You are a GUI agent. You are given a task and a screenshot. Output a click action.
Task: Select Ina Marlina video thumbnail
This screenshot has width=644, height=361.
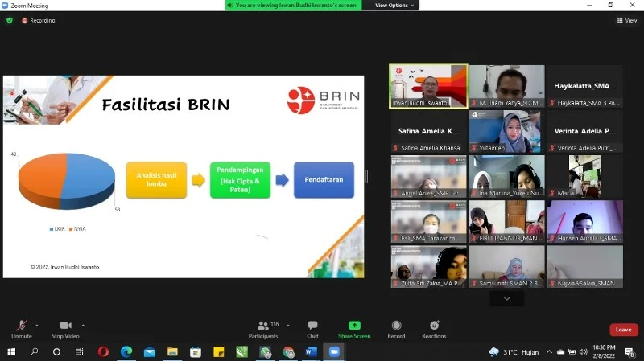click(507, 176)
